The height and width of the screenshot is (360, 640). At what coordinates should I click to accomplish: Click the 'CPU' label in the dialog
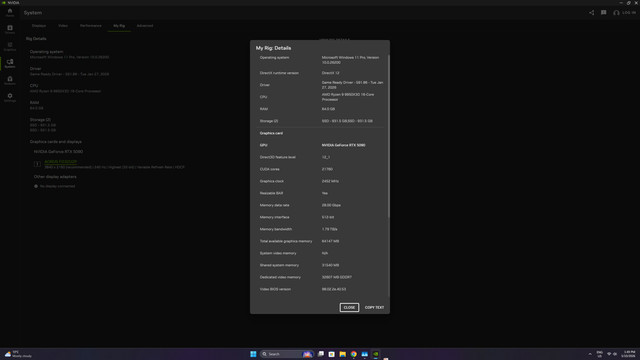point(263,97)
